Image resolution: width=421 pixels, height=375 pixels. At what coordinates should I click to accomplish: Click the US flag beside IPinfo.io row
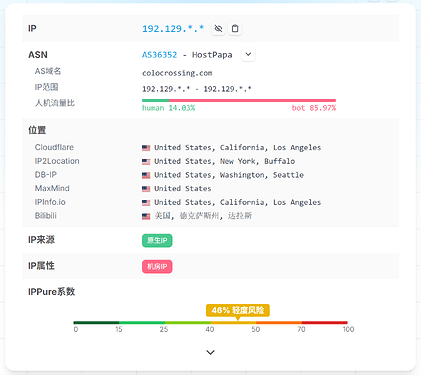click(x=146, y=203)
